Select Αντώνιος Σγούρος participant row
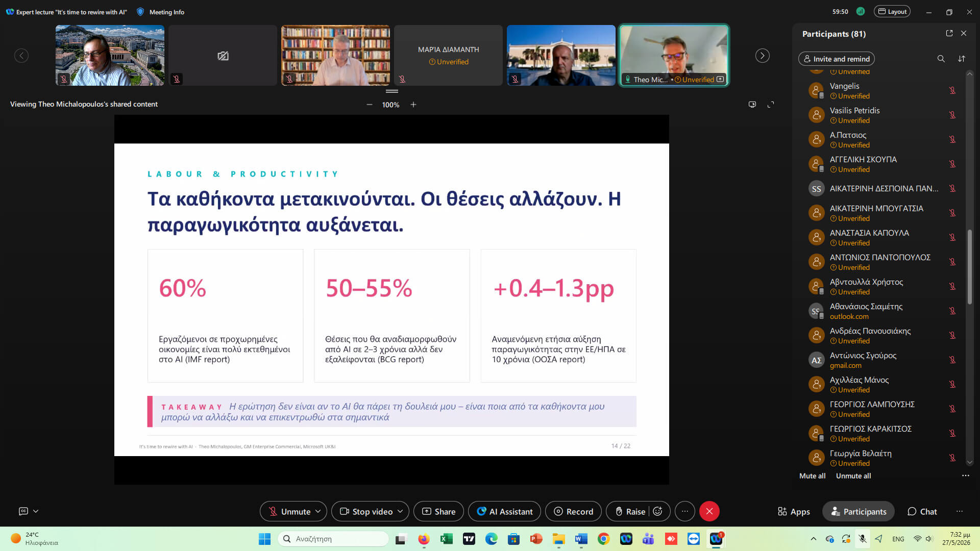Viewport: 980px width, 551px height. coord(882,360)
